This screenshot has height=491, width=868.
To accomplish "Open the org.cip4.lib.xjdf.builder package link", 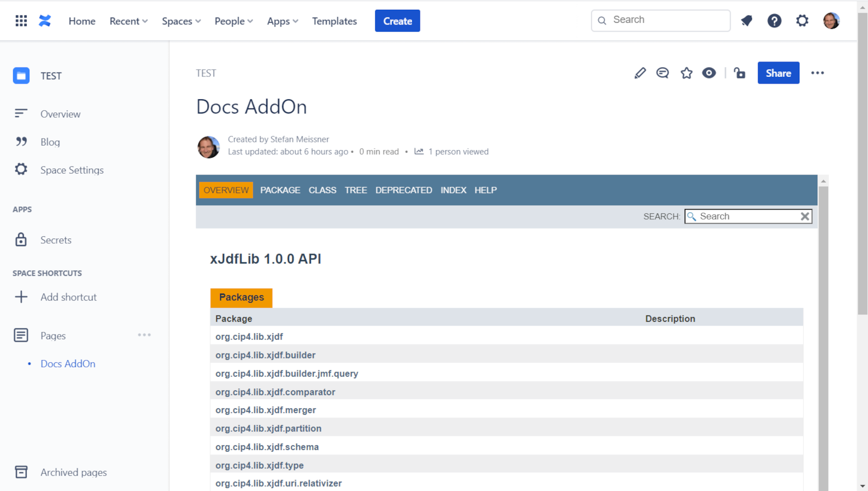I will [265, 355].
